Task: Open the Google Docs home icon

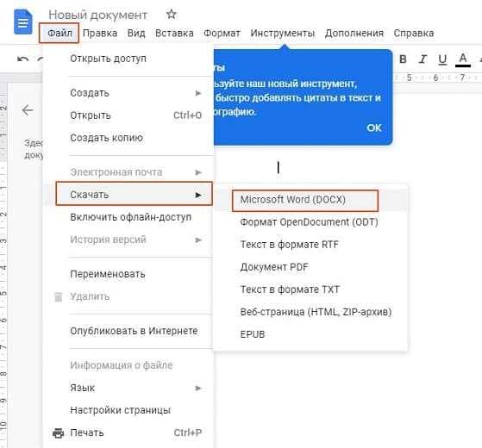Action: [23, 22]
